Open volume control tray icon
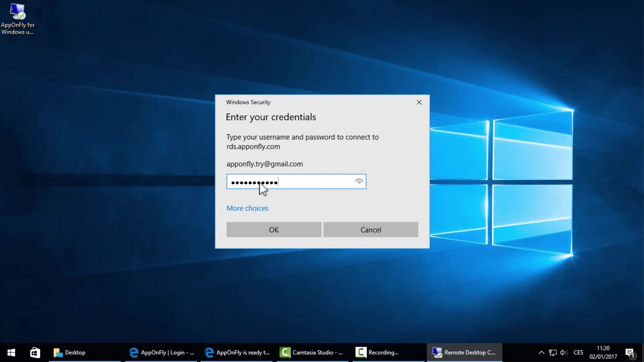This screenshot has width=644, height=362. tap(563, 353)
